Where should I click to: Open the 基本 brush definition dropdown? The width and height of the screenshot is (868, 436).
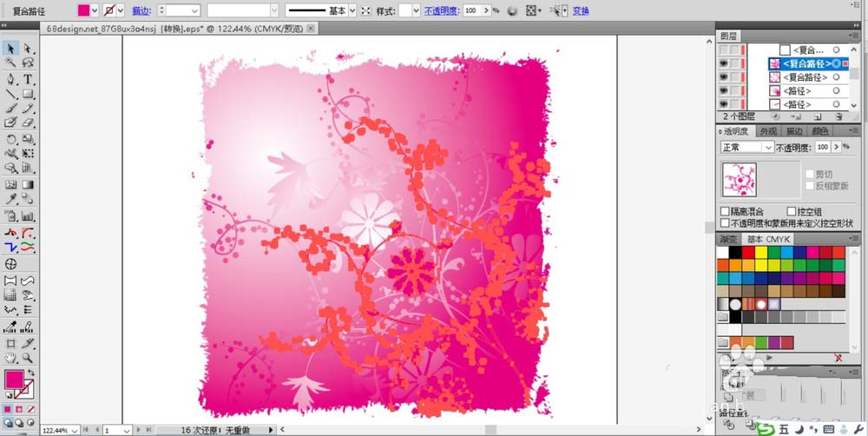click(x=352, y=10)
